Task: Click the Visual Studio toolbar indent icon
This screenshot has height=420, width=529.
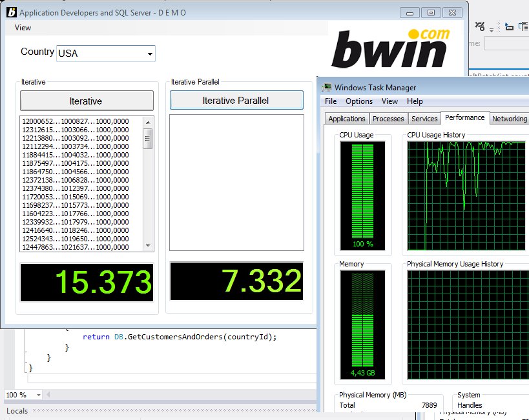Action: pos(509,26)
